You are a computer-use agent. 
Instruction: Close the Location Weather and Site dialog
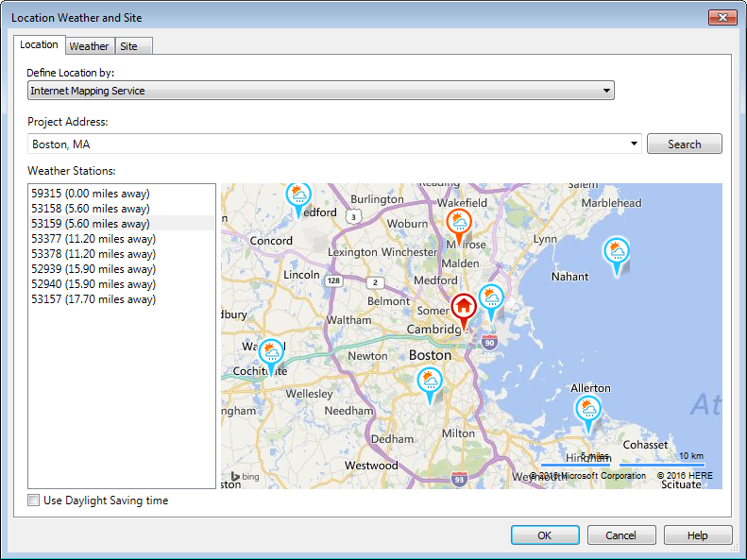point(722,18)
